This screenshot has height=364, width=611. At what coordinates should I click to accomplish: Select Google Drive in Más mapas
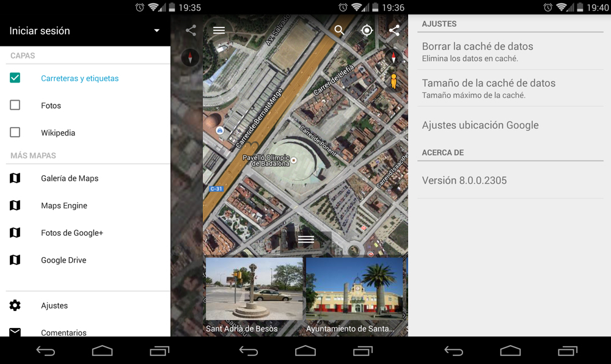pyautogui.click(x=64, y=260)
